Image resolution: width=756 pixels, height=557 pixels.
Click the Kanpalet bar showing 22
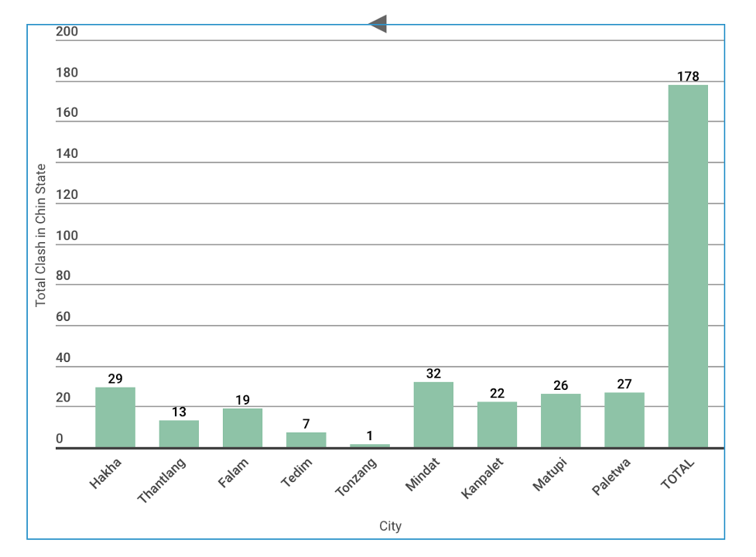[497, 424]
